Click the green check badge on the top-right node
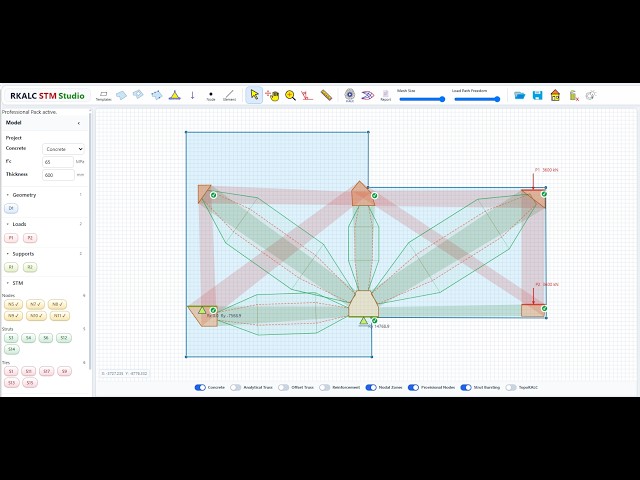 (544, 194)
